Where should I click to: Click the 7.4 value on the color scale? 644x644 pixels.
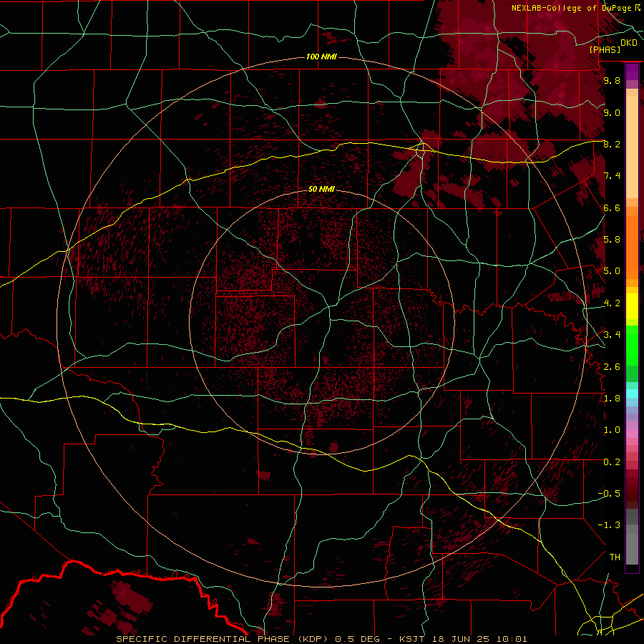coord(612,176)
